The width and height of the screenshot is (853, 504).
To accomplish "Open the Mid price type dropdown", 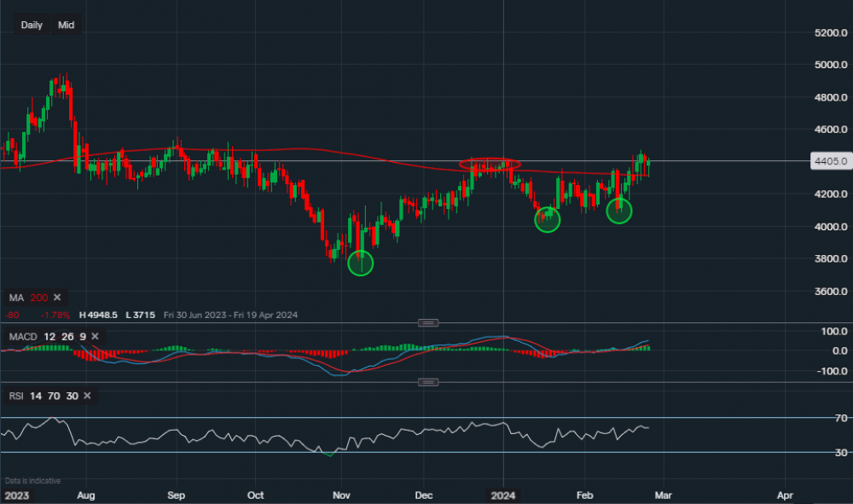I will click(x=66, y=26).
